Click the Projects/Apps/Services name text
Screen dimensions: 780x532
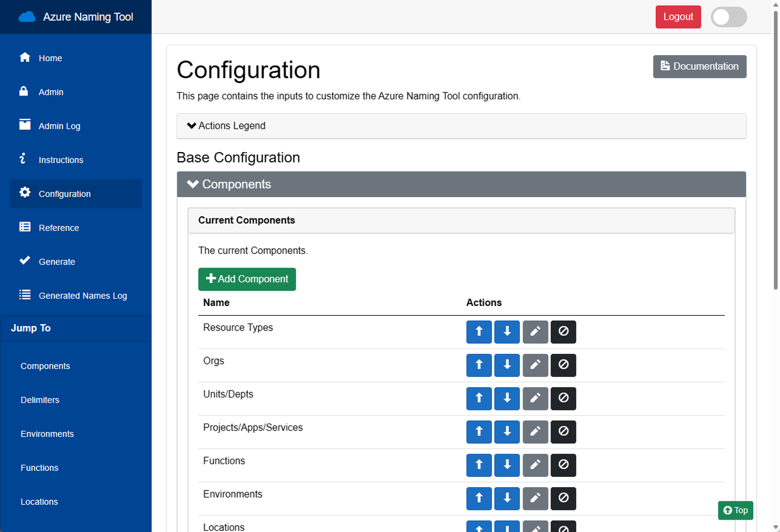point(253,427)
